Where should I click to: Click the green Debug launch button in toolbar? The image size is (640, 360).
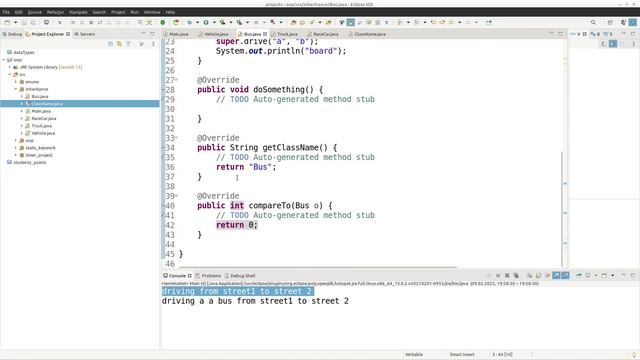(x=189, y=22)
